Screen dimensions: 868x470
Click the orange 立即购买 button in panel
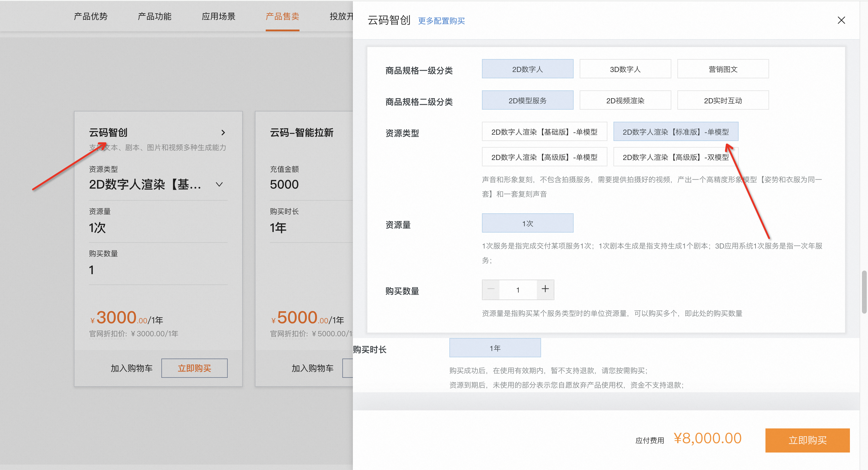[x=807, y=440]
